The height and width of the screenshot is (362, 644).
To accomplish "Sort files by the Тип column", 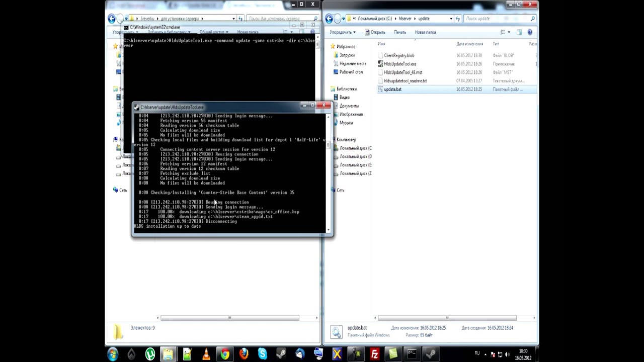I will (496, 44).
